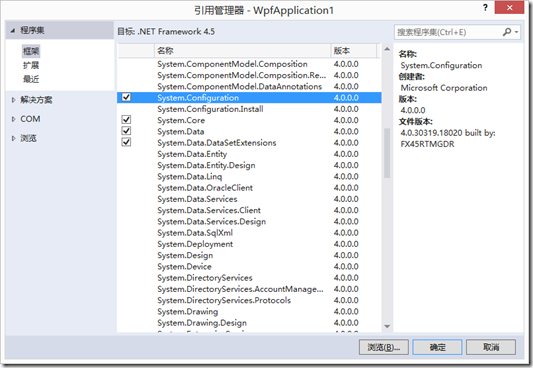Click the 浏览(B)... button
The width and height of the screenshot is (533, 368).
coord(384,347)
